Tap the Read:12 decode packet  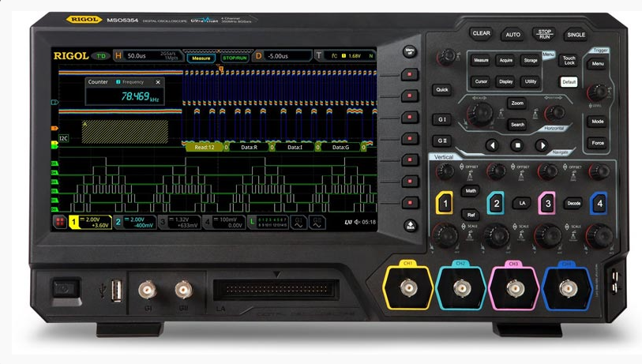tap(205, 147)
